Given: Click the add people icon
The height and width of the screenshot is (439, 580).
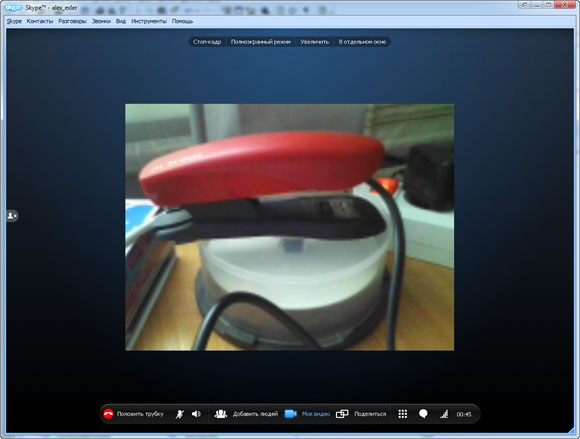Looking at the screenshot, I should 221,414.
